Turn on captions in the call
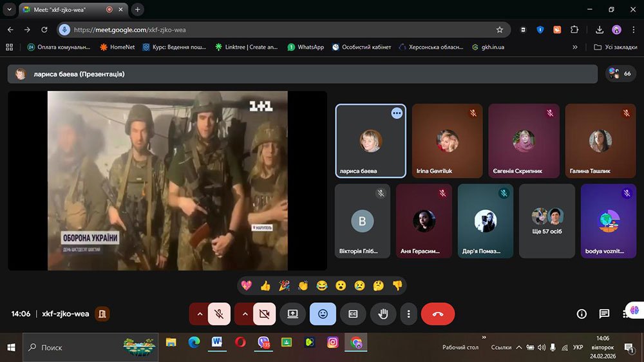The height and width of the screenshot is (362, 644). pyautogui.click(x=353, y=314)
